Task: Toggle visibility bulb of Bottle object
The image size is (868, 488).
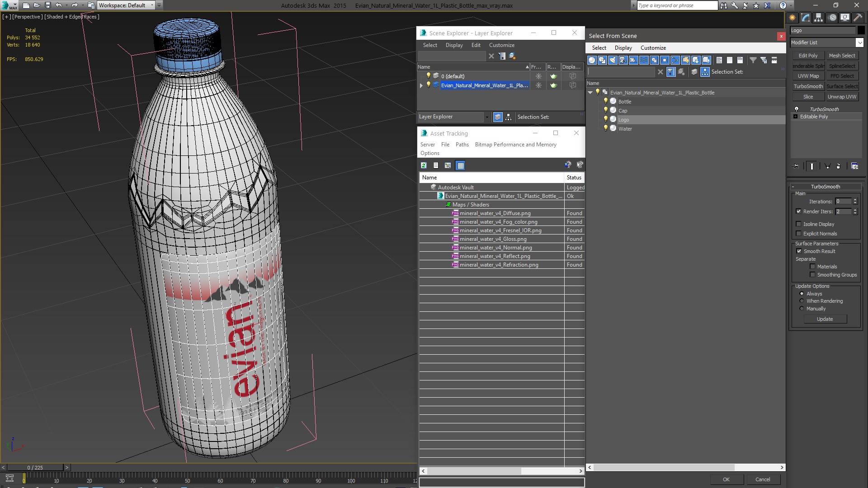Action: (606, 101)
